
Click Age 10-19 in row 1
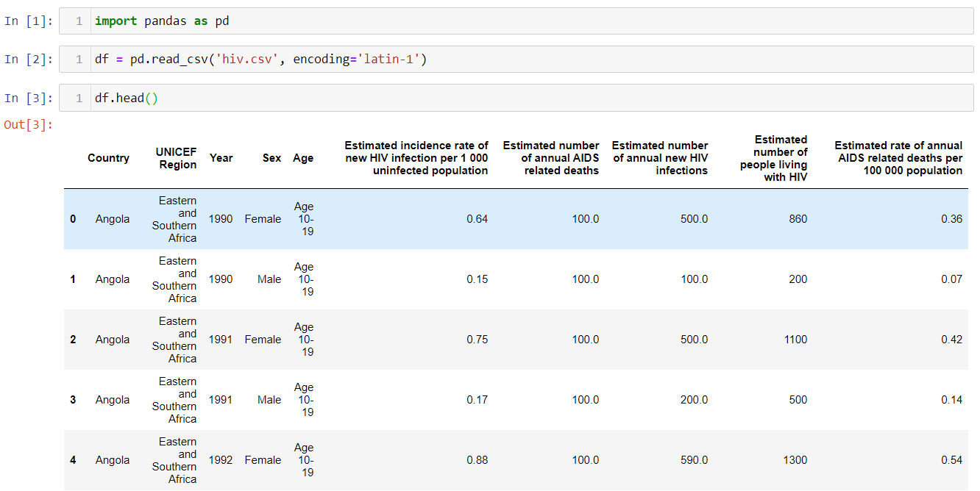(x=303, y=279)
